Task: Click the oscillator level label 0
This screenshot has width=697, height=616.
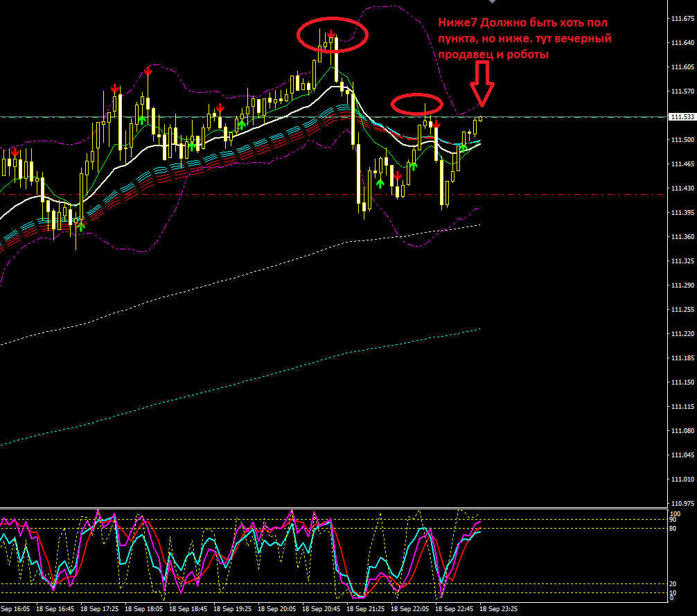Action: 671,599
